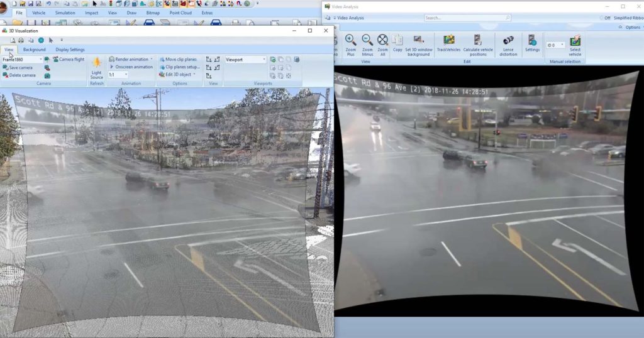Screen dimensions: 644x338
Task: Select View tab in 3D Visualization
Action: click(9, 50)
